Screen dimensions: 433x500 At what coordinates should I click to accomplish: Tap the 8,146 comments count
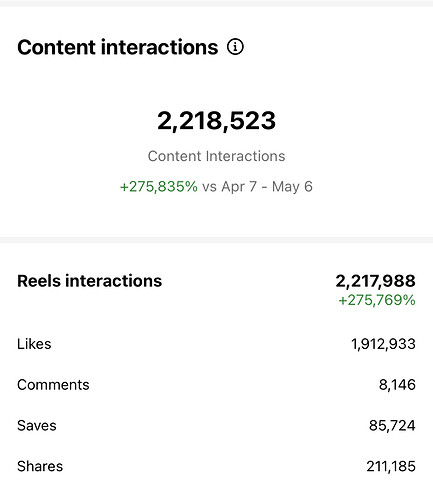[397, 385]
